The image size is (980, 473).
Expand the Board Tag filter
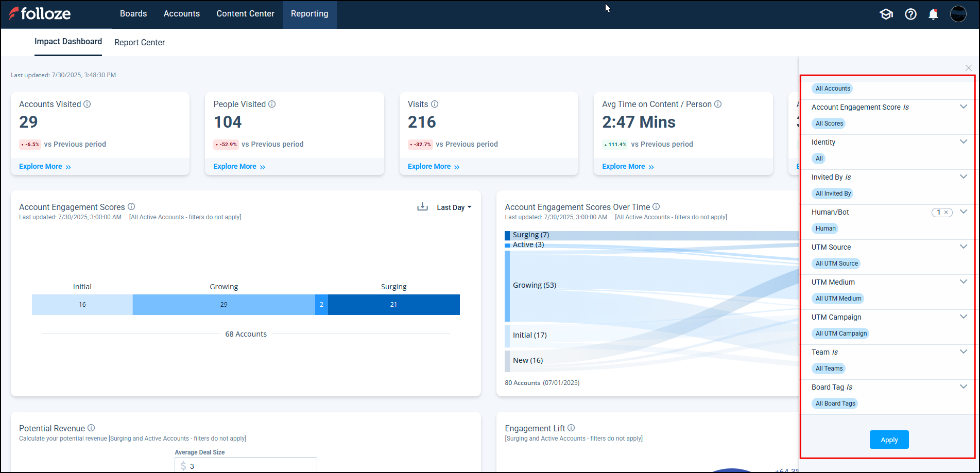click(x=963, y=387)
